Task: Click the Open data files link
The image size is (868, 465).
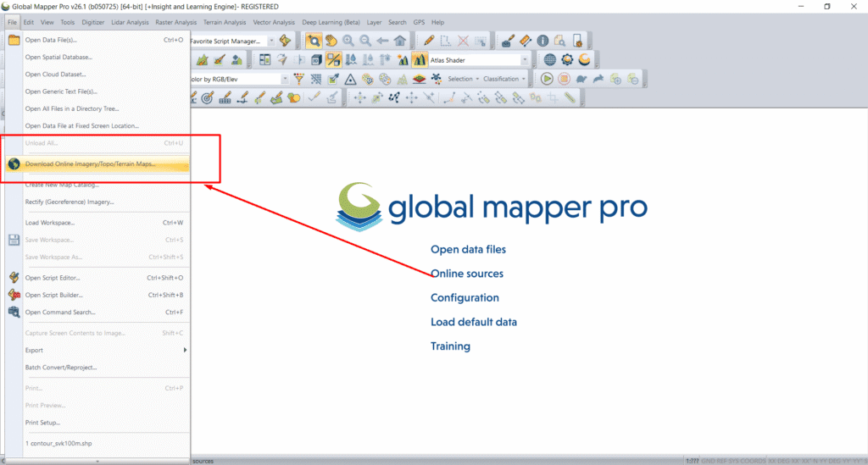Action: point(468,249)
